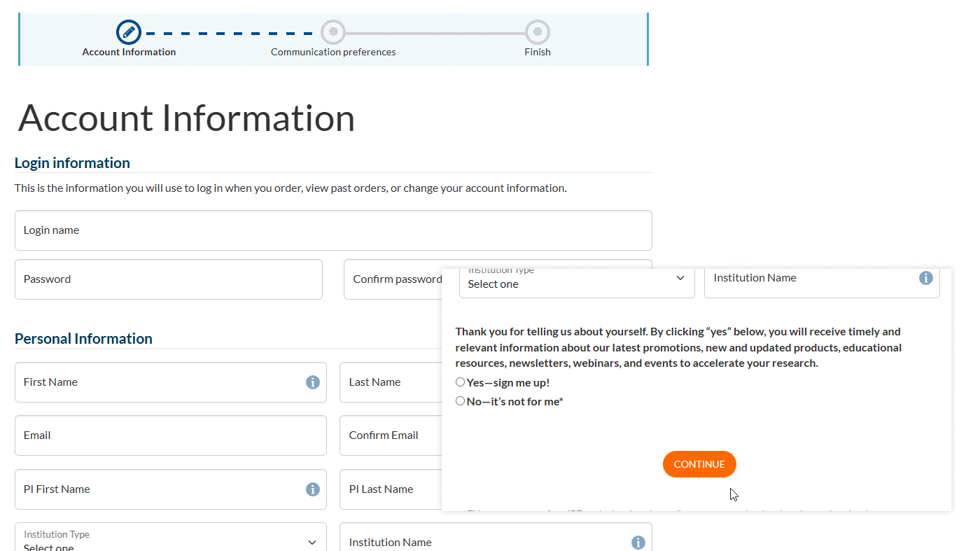
Task: Click info icon in popup's Institution Name field
Action: tap(925, 278)
